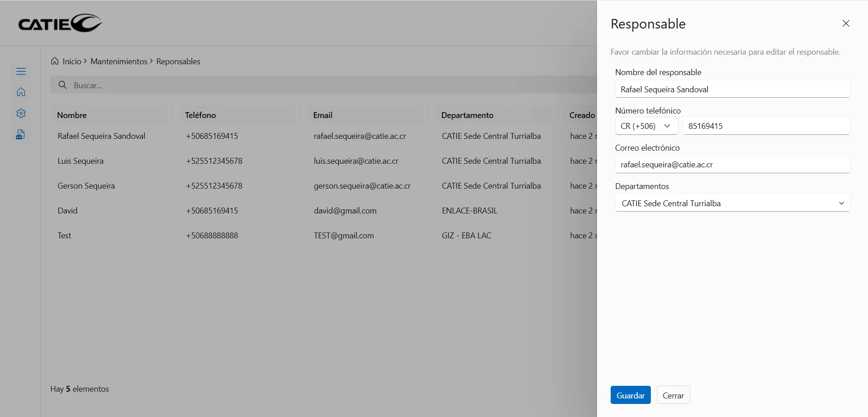Click the home icon in sidebar
This screenshot has width=868, height=417.
click(21, 92)
